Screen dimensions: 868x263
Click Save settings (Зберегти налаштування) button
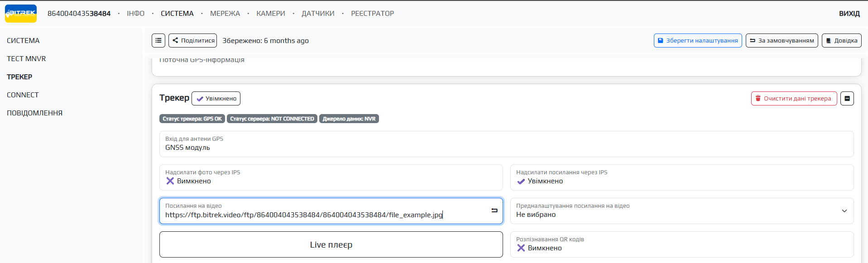point(697,40)
